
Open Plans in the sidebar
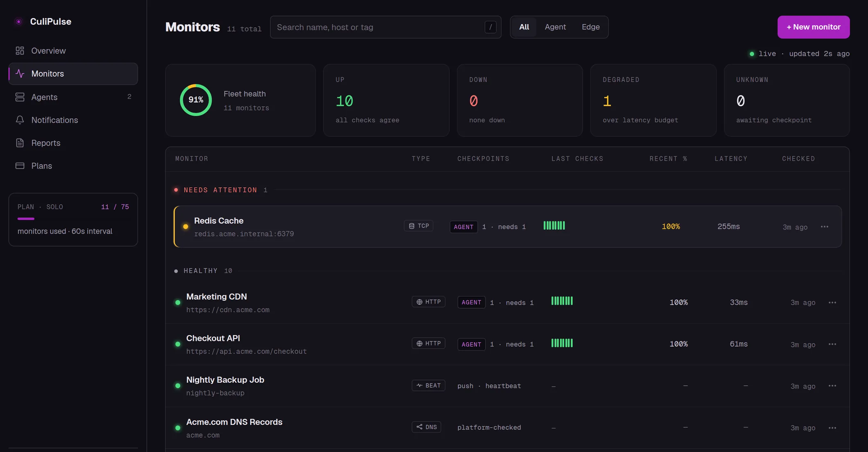73,166
